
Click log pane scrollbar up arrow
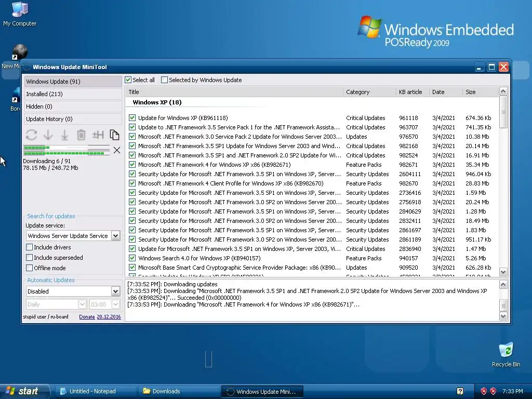click(x=503, y=285)
